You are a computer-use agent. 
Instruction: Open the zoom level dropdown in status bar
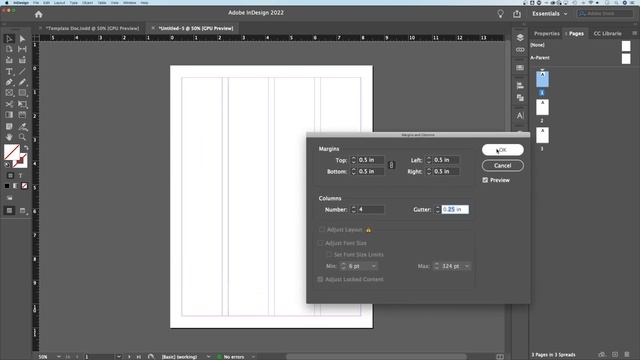pyautogui.click(x=59, y=357)
